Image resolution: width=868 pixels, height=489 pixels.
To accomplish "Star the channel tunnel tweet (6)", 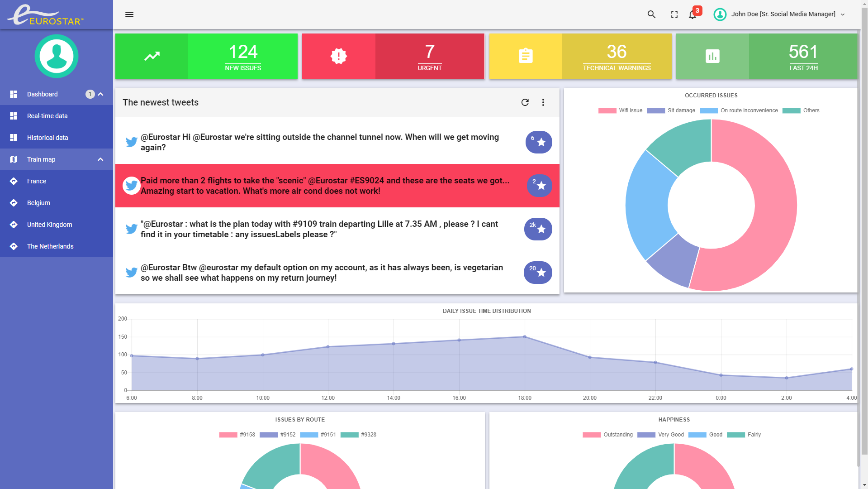I will coord(538,142).
